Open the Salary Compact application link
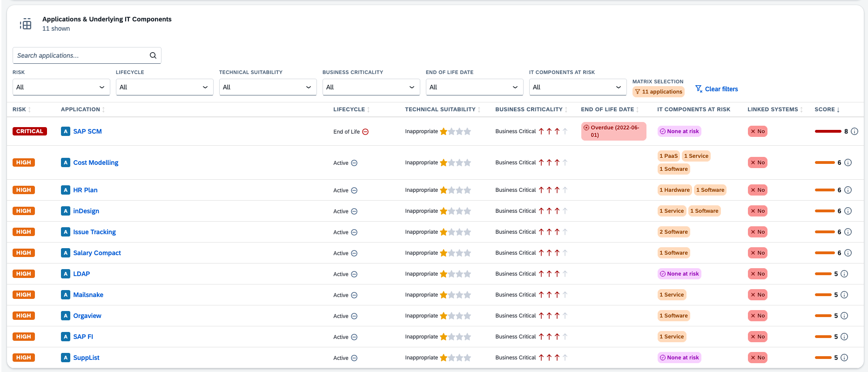Image resolution: width=868 pixels, height=372 pixels. click(x=97, y=253)
